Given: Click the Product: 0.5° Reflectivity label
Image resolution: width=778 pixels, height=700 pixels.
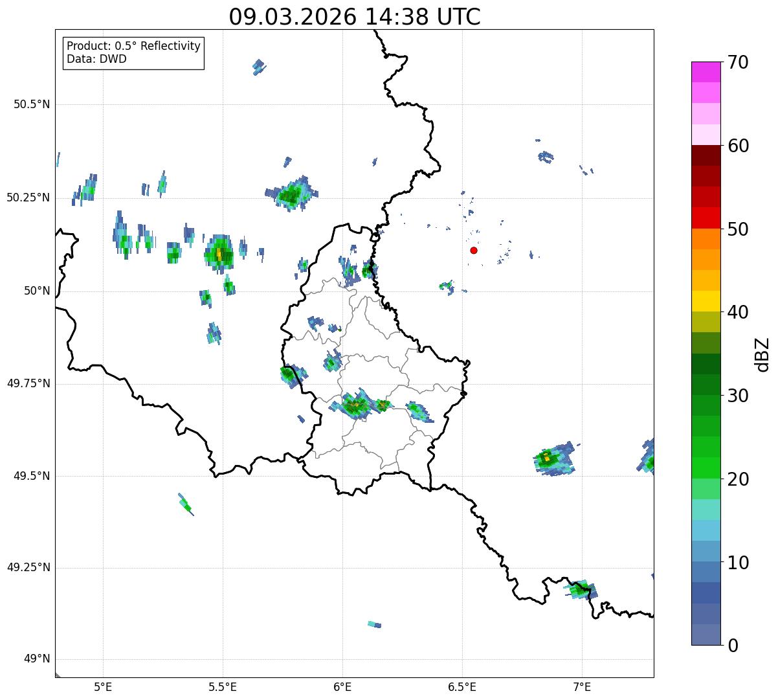Looking at the screenshot, I should coord(133,46).
